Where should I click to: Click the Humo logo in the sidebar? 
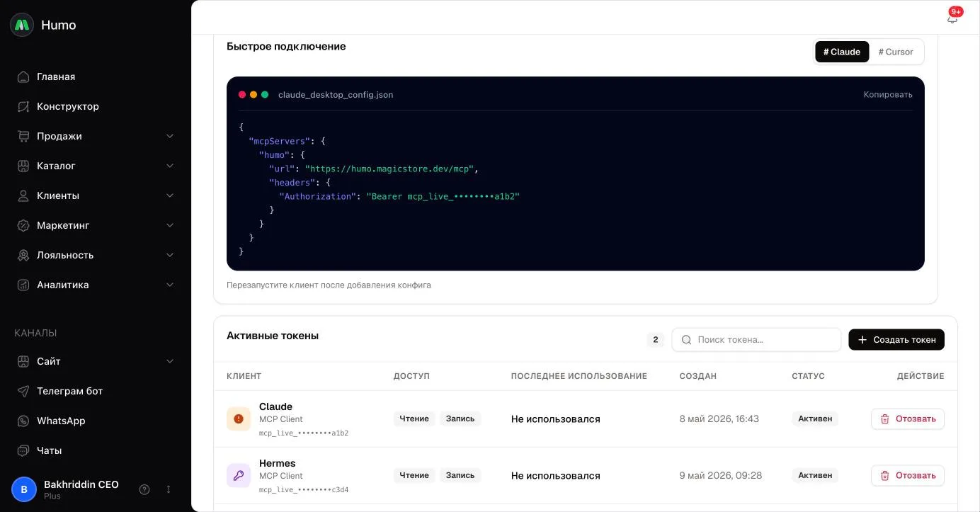[x=22, y=25]
